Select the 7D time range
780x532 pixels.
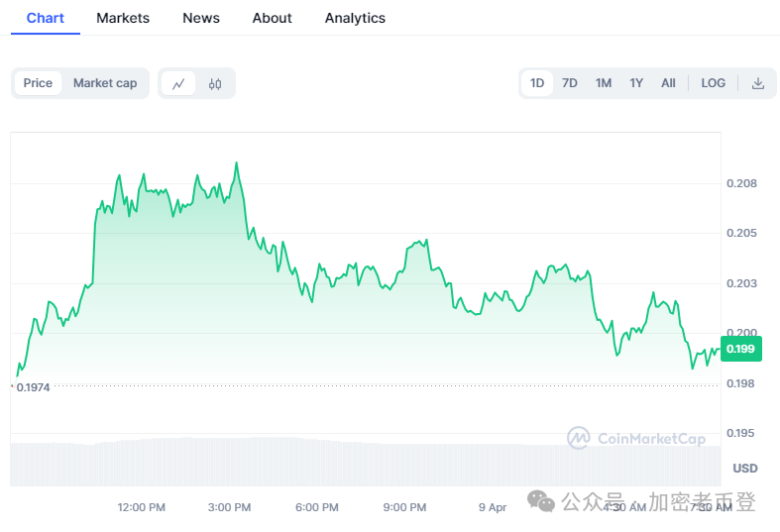(570, 83)
